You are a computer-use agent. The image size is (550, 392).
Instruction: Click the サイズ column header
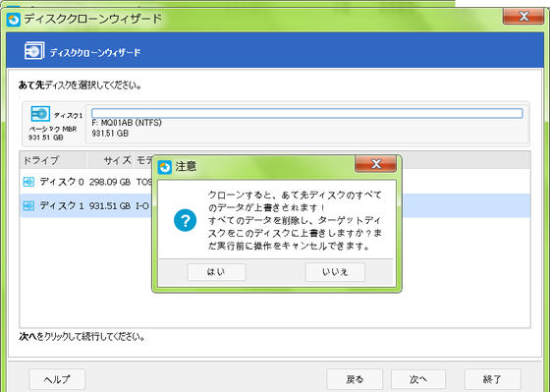(x=110, y=160)
